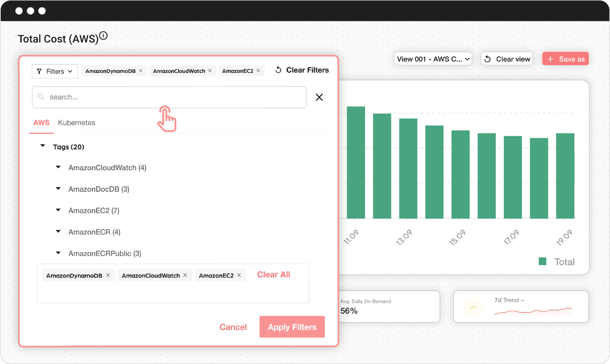
Task: Click the Tags (20) heading text
Action: [69, 147]
